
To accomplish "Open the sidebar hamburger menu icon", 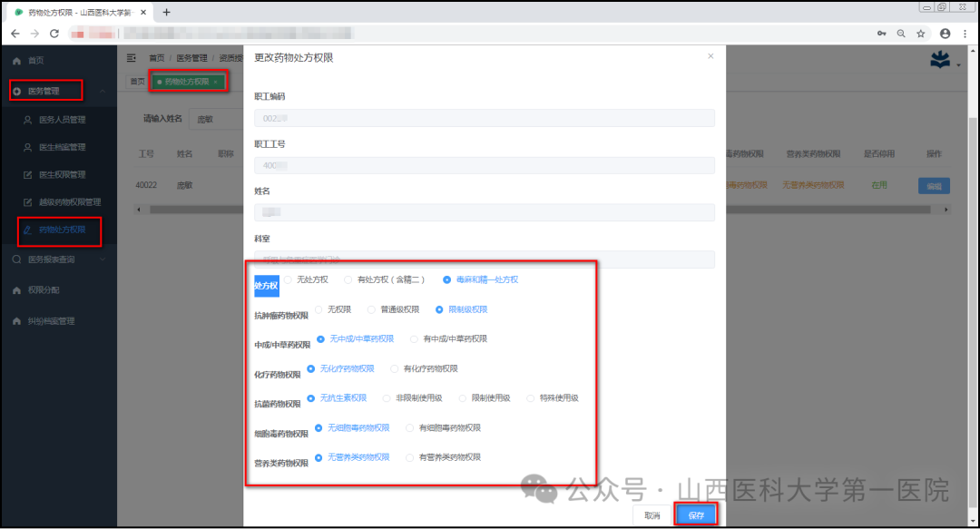I will (130, 56).
